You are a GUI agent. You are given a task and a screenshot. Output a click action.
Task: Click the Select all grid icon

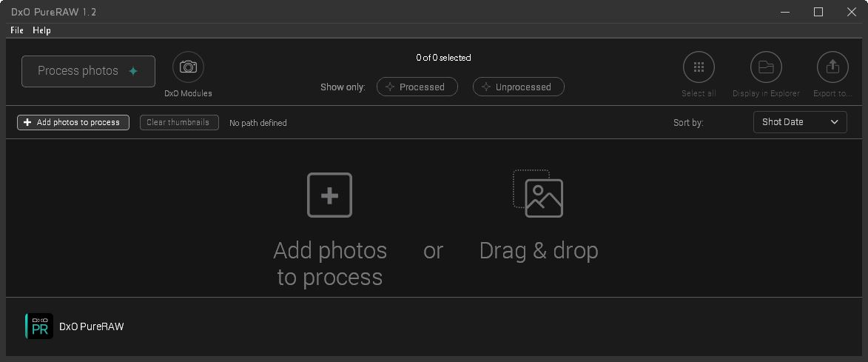[x=699, y=67]
